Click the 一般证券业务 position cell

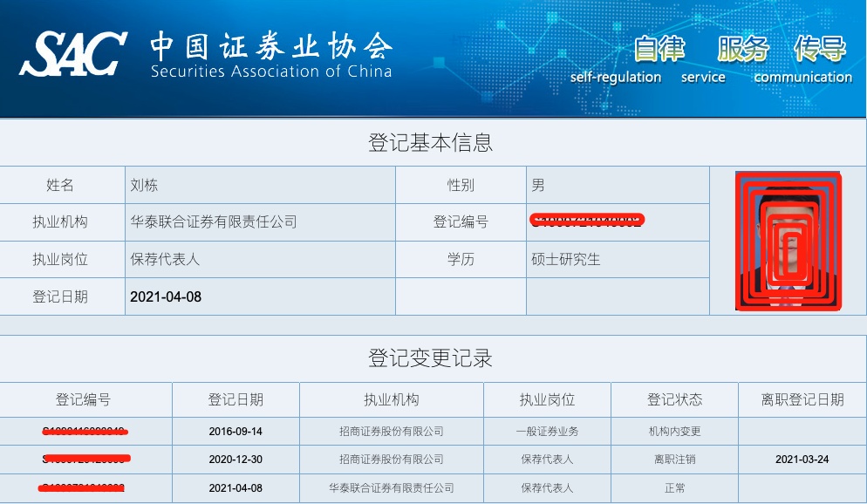click(x=547, y=431)
